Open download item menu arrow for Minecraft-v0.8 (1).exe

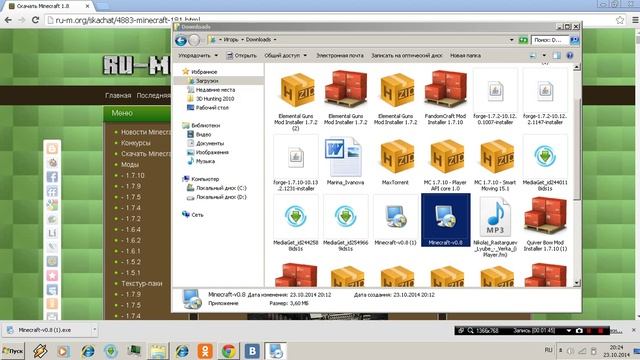pyautogui.click(x=94, y=330)
